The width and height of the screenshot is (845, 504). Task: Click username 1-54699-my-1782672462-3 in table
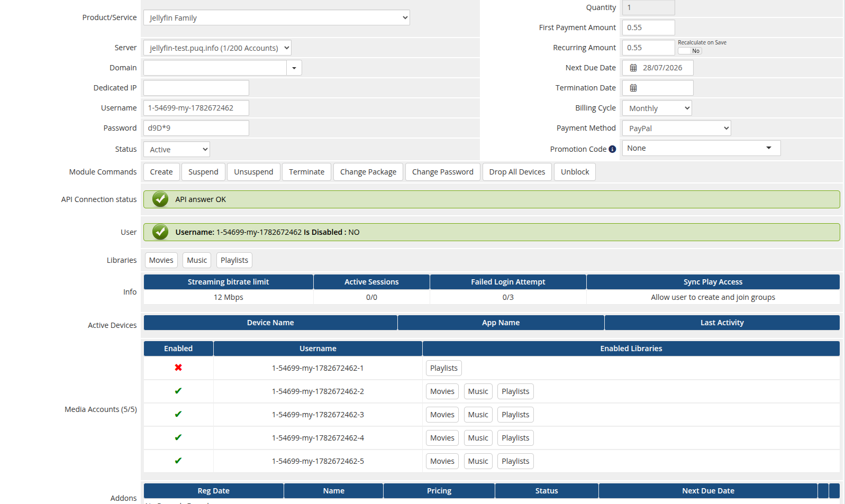pyautogui.click(x=318, y=415)
